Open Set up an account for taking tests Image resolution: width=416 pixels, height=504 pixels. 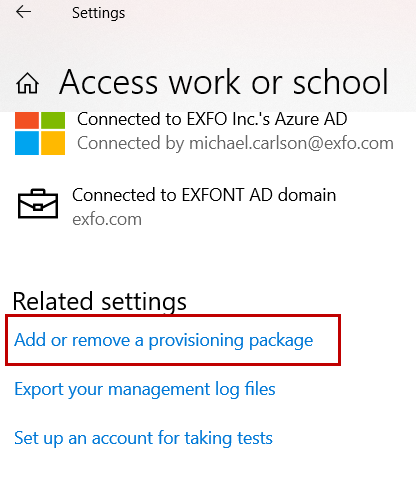pos(143,438)
